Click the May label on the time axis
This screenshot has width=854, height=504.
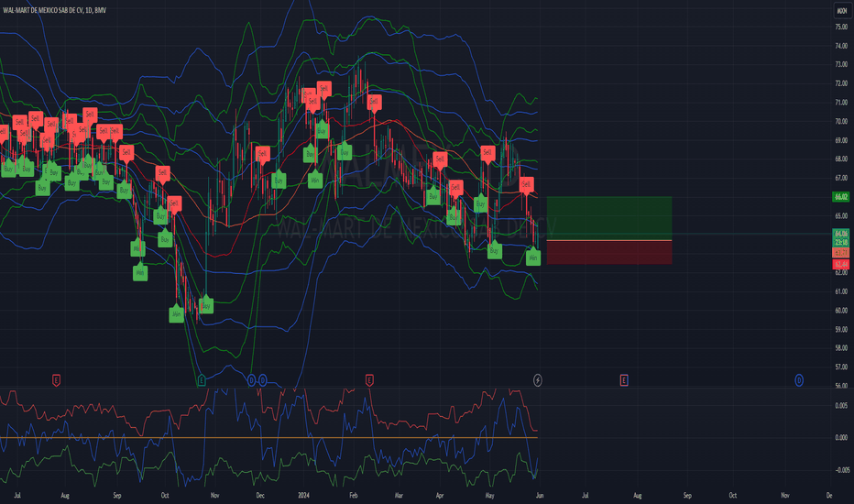489,495
